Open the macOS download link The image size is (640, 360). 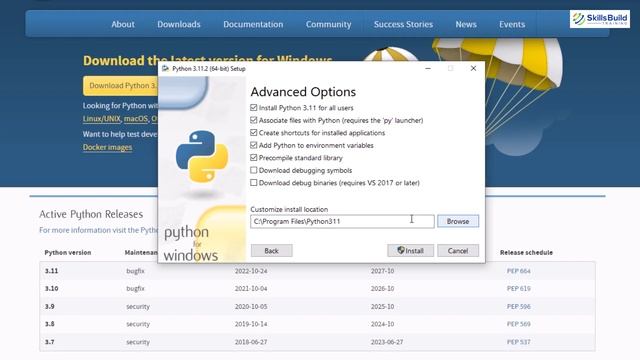(x=136, y=119)
